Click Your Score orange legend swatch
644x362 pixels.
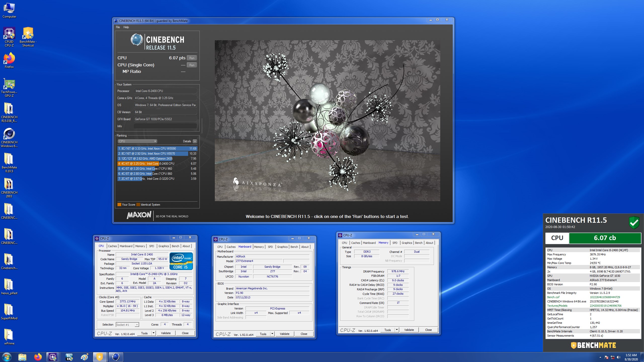click(x=119, y=205)
